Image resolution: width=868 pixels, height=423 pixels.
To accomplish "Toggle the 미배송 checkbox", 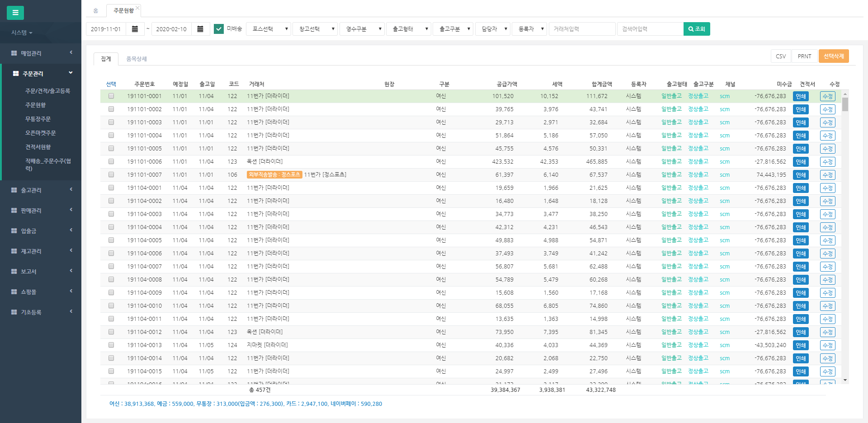I will click(x=219, y=29).
